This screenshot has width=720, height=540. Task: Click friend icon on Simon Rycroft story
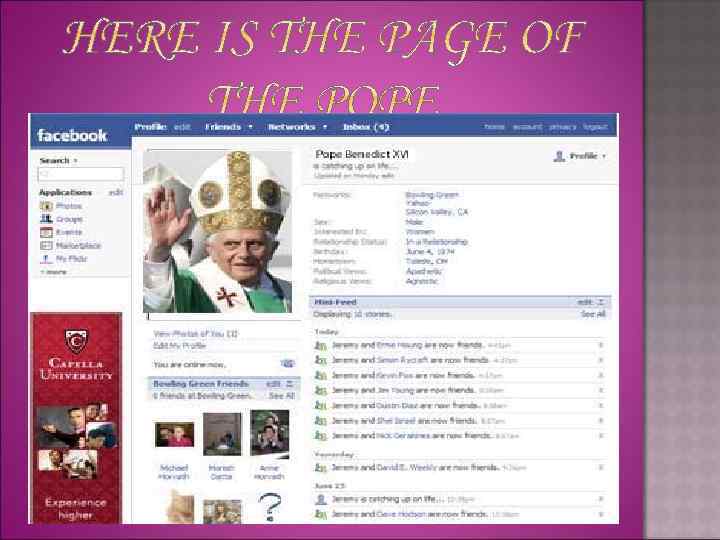pos(321,360)
